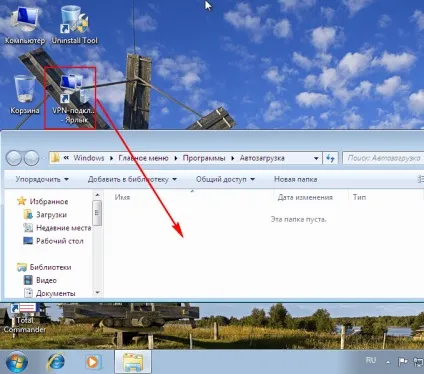Open the address bar history dropdown
The height and width of the screenshot is (374, 424).
(316, 158)
